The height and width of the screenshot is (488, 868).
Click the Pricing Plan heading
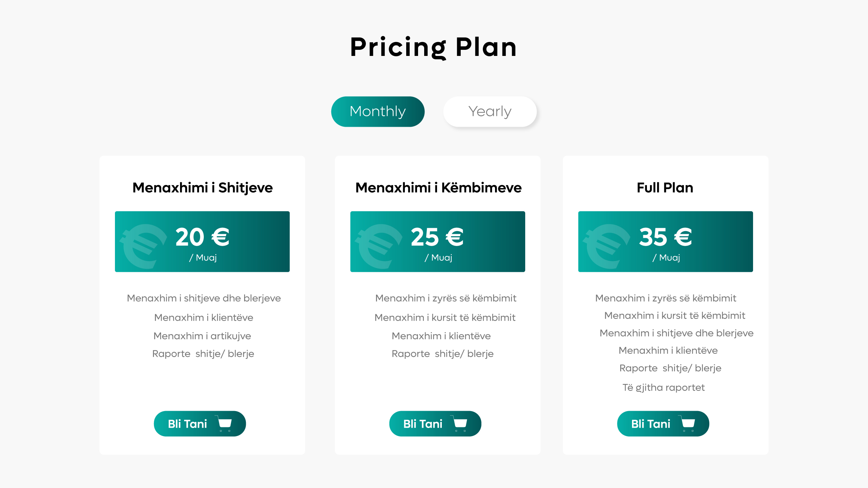coord(433,47)
